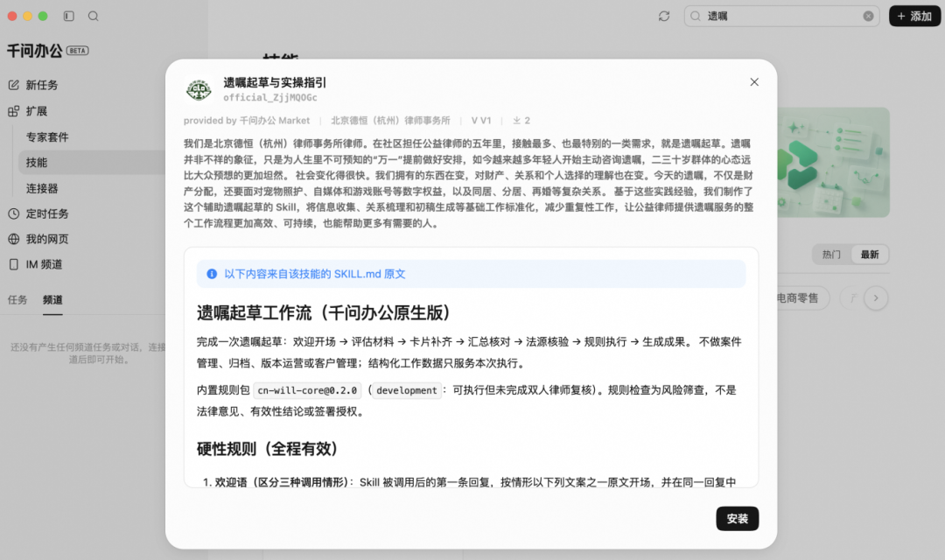This screenshot has height=560, width=945.
Task: Click the phone icon for IM 频道
Action: (x=14, y=264)
